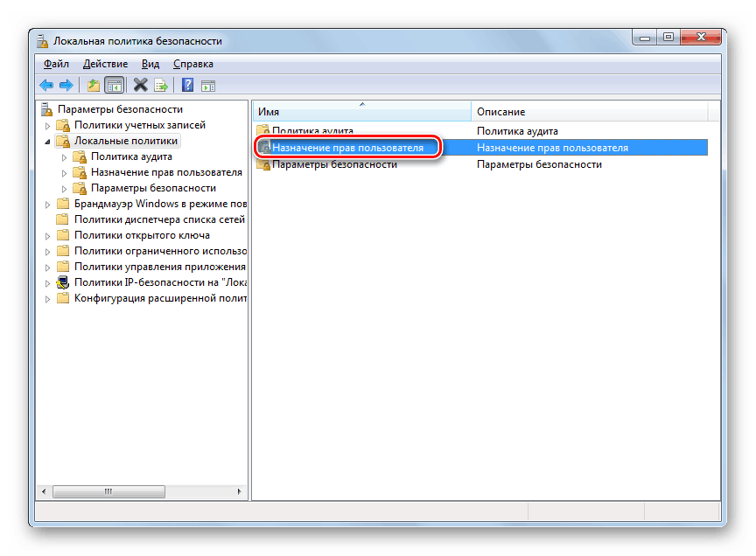Image resolution: width=756 pixels, height=556 pixels.
Task: Collapse the Локальные политики tree node
Action: [47, 142]
